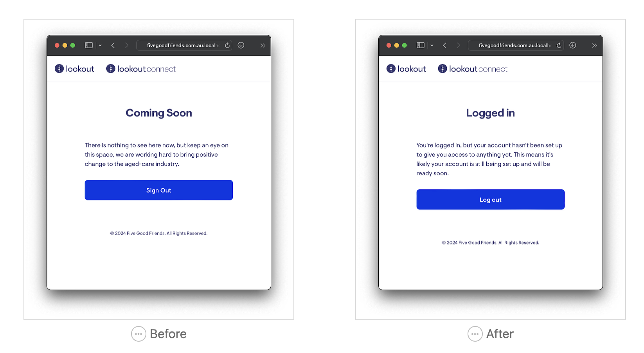Open sidebar dropdown chevron in After window
The image size is (644, 353).
[432, 45]
